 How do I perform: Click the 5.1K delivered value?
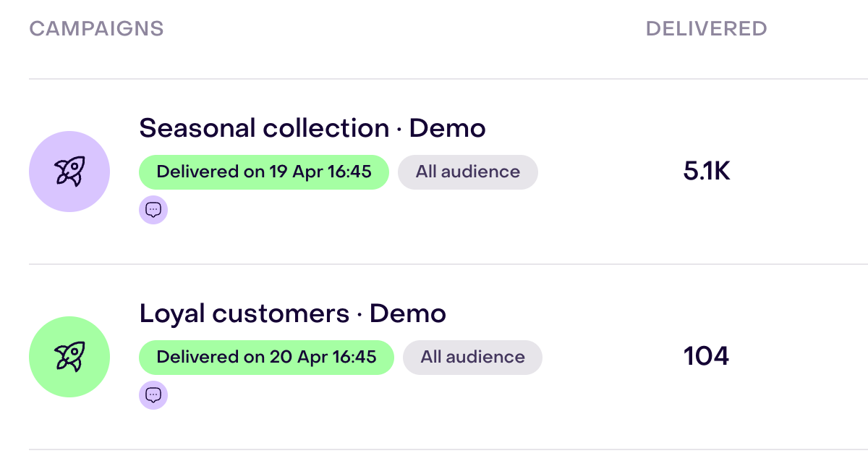coord(707,172)
